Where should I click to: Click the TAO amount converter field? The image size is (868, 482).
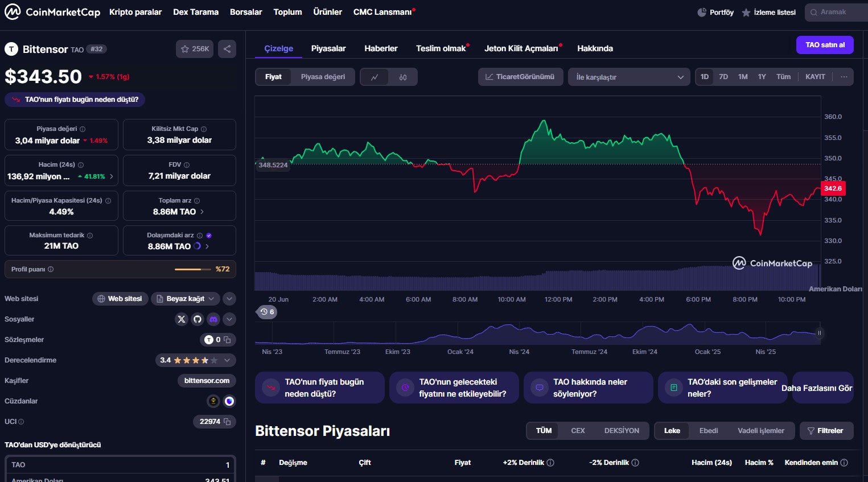(x=120, y=465)
